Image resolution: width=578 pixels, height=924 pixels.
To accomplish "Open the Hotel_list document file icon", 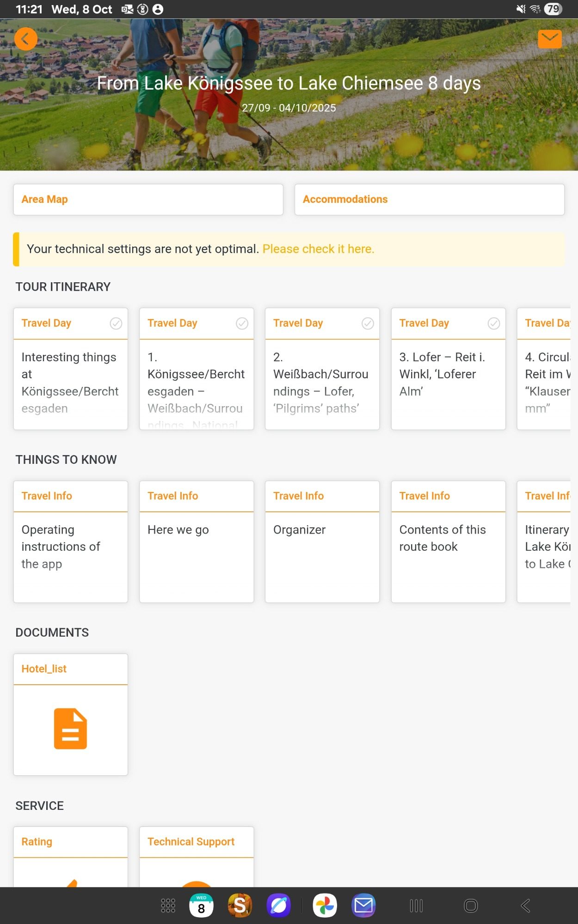I will (70, 729).
